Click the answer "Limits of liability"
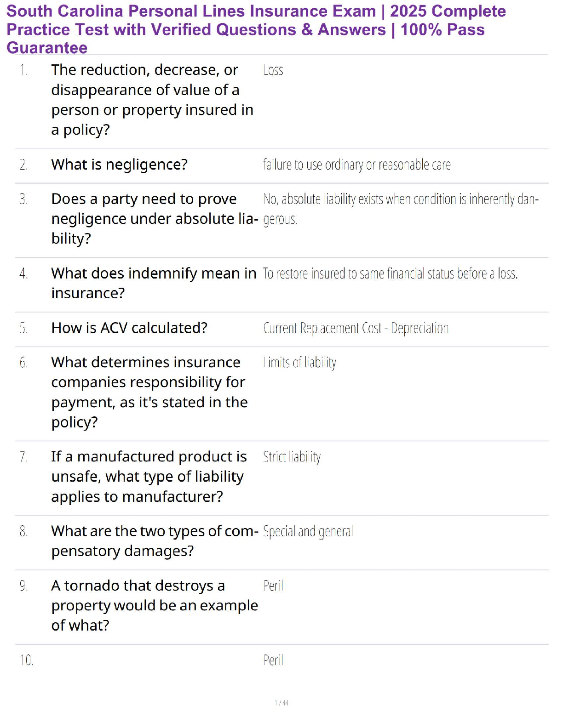 [299, 363]
